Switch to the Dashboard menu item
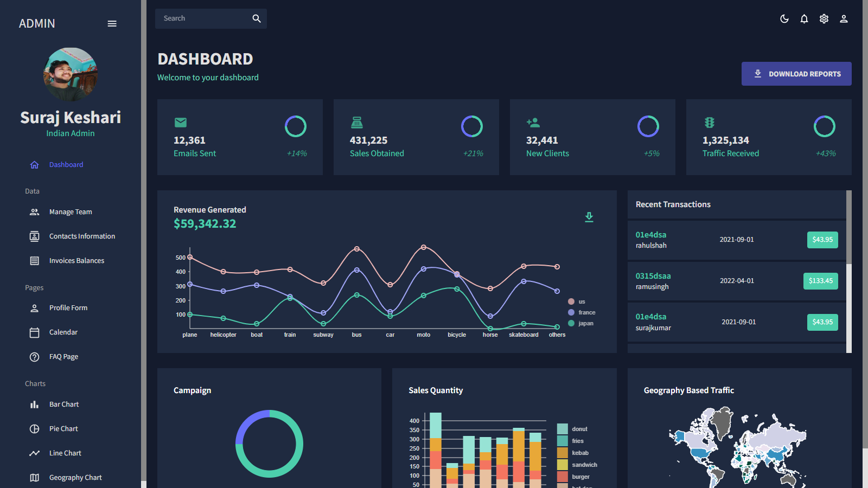This screenshot has height=488, width=868. click(x=66, y=164)
